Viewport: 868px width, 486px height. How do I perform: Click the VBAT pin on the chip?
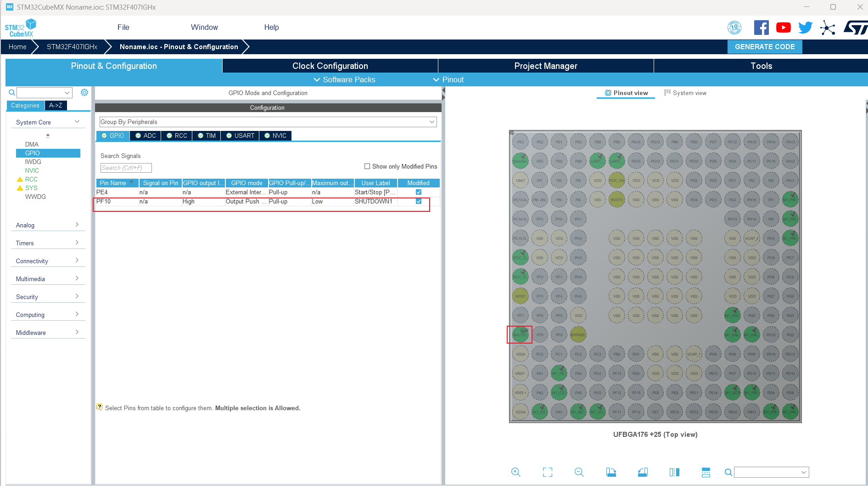tap(521, 181)
